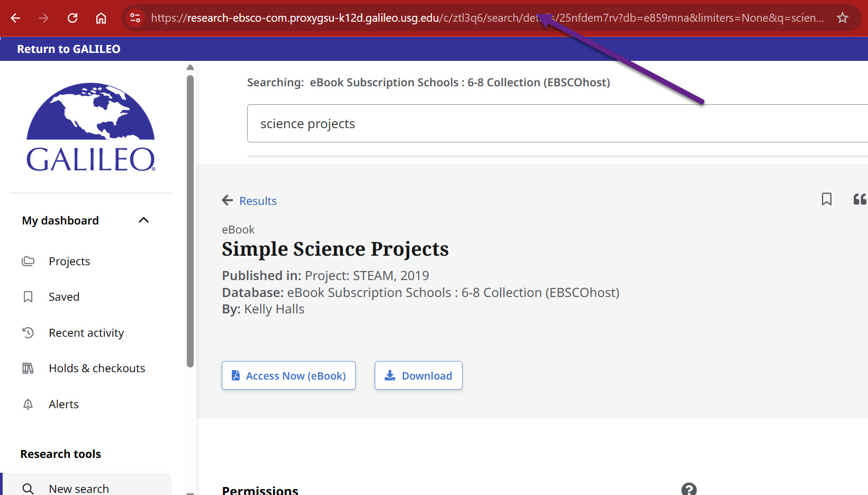Viewport: 868px width, 495px height.
Task: Click the sidebar scroll up arrow
Action: coord(191,67)
